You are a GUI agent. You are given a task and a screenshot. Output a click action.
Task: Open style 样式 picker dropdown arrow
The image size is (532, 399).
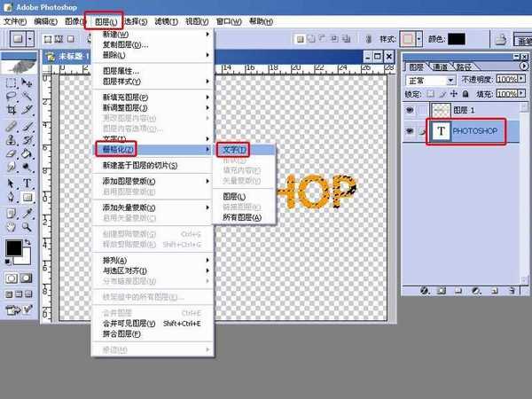(x=419, y=39)
